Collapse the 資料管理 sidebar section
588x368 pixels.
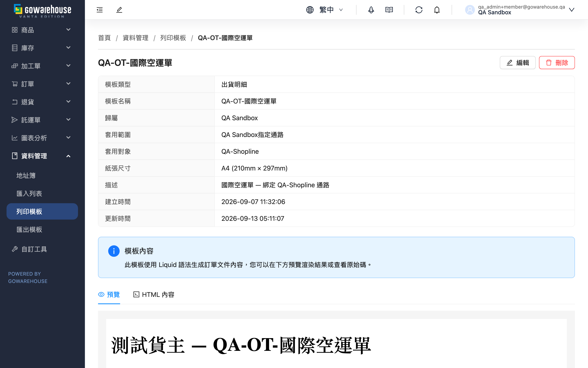tap(42, 156)
